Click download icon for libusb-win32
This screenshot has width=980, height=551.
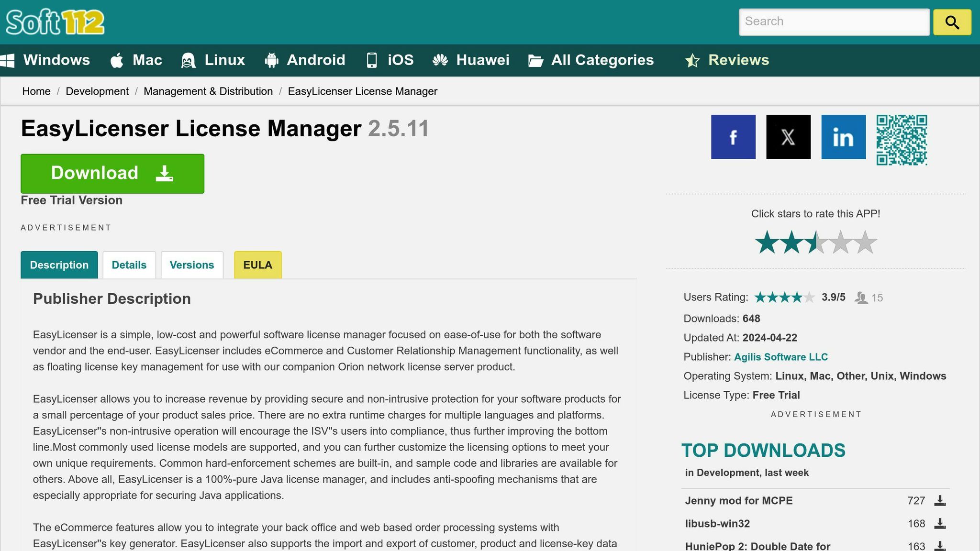[940, 524]
